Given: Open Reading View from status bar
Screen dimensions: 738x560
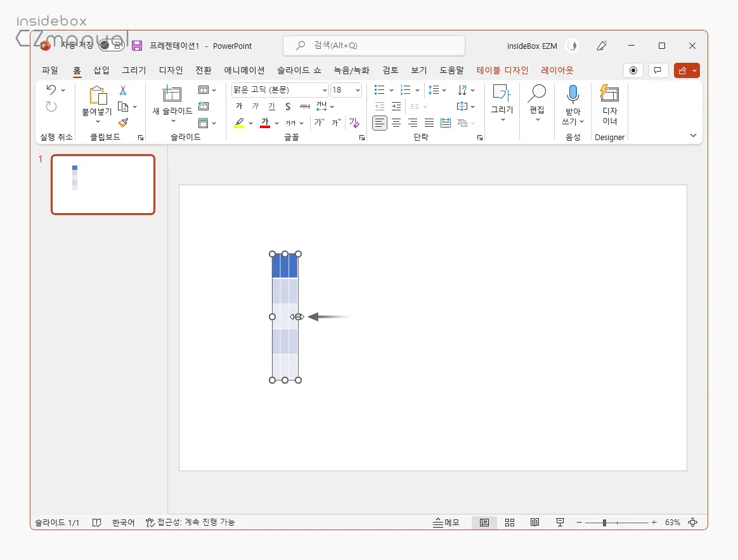Looking at the screenshot, I should [x=535, y=523].
